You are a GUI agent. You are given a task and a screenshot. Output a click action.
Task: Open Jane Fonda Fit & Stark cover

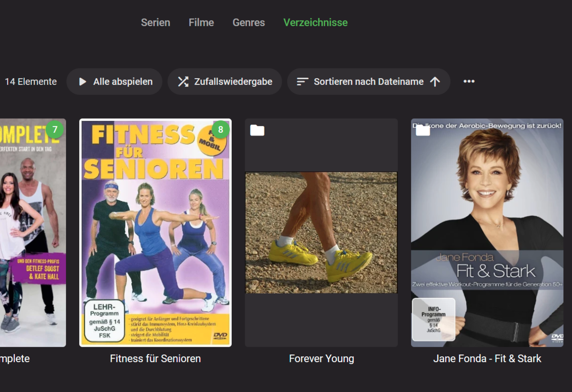(x=487, y=232)
